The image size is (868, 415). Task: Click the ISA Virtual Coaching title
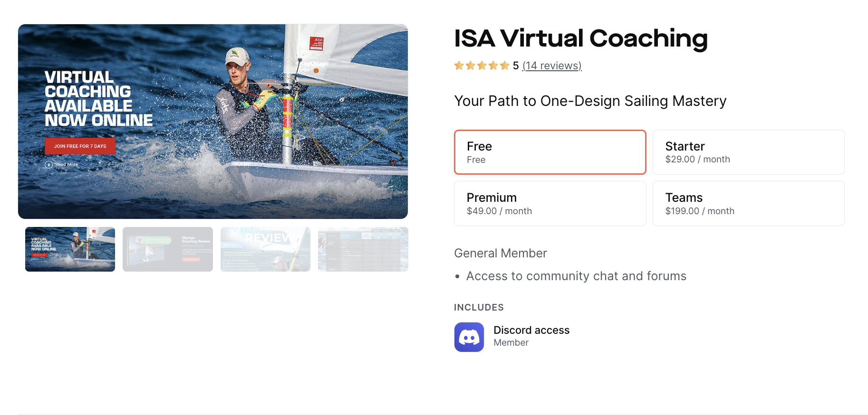coord(580,39)
